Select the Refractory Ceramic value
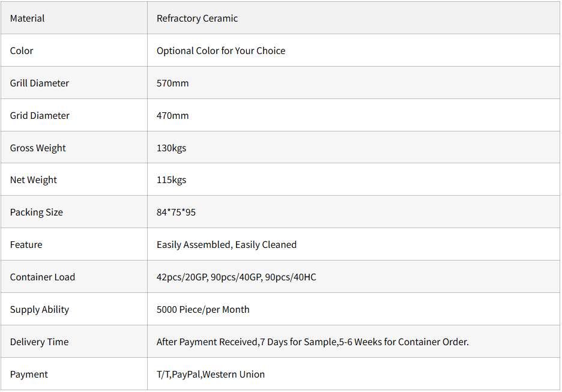The image size is (562, 392). click(x=197, y=19)
